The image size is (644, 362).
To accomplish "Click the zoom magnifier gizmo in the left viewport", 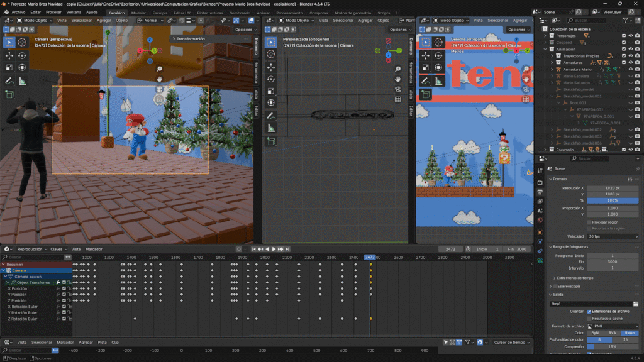I will 159,69.
